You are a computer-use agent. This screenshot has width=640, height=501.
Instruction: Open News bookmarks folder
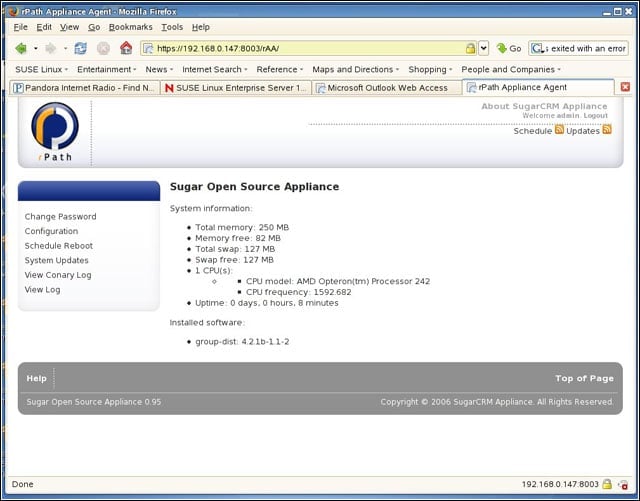[x=159, y=69]
